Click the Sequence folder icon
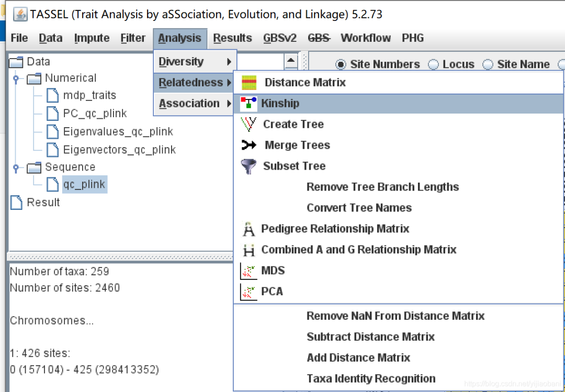Image resolution: width=565 pixels, height=392 pixels. pyautogui.click(x=34, y=167)
